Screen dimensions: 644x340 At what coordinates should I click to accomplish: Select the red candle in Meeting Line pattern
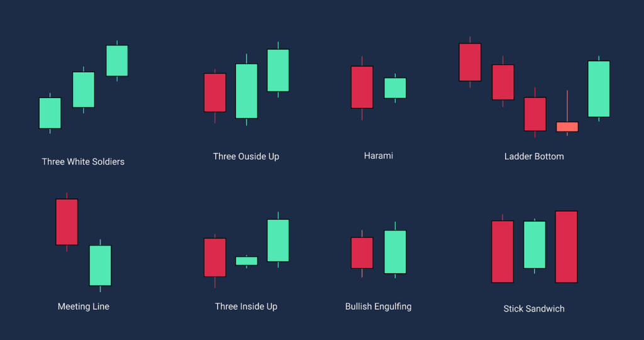point(67,222)
